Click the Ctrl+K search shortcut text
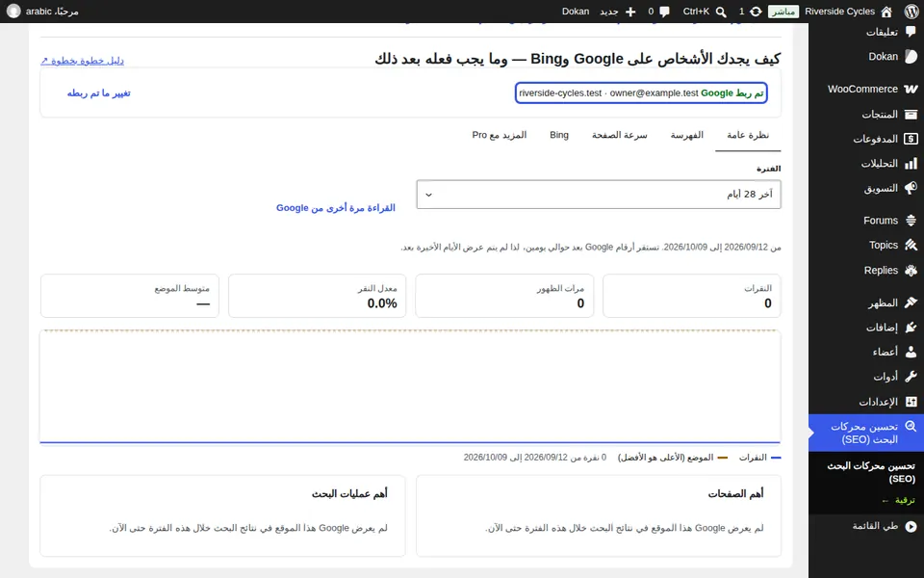 point(697,12)
